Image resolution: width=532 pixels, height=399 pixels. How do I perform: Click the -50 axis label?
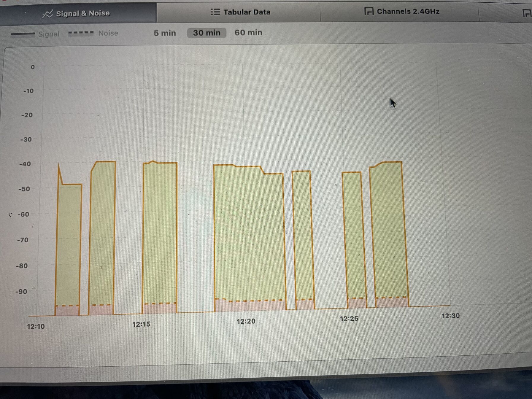coord(24,189)
